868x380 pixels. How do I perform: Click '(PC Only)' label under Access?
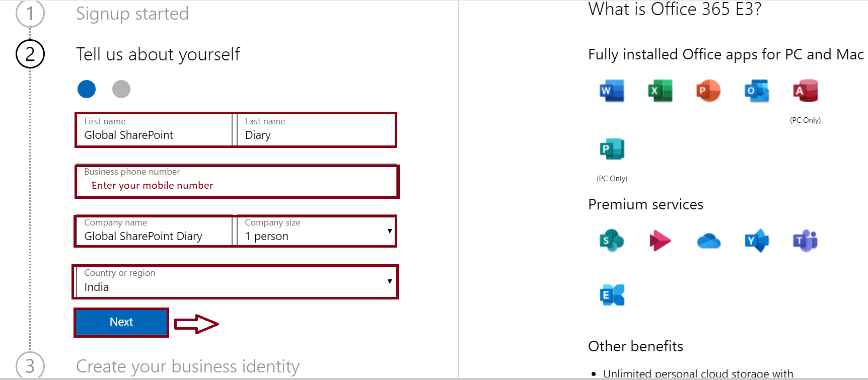coord(805,120)
